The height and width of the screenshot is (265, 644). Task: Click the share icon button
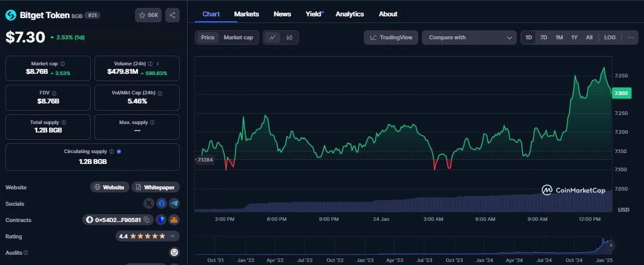pos(172,15)
